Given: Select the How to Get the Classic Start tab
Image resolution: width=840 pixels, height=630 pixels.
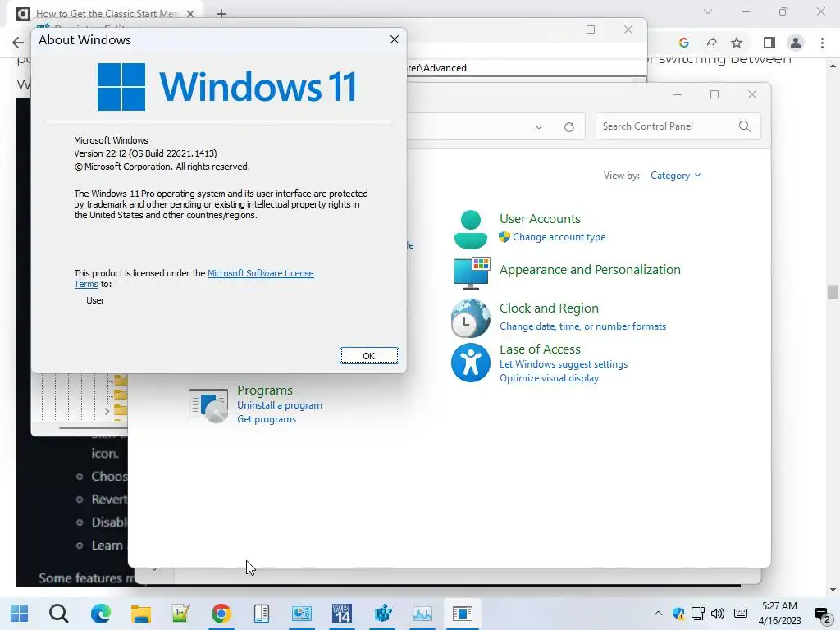Looking at the screenshot, I should (104, 14).
